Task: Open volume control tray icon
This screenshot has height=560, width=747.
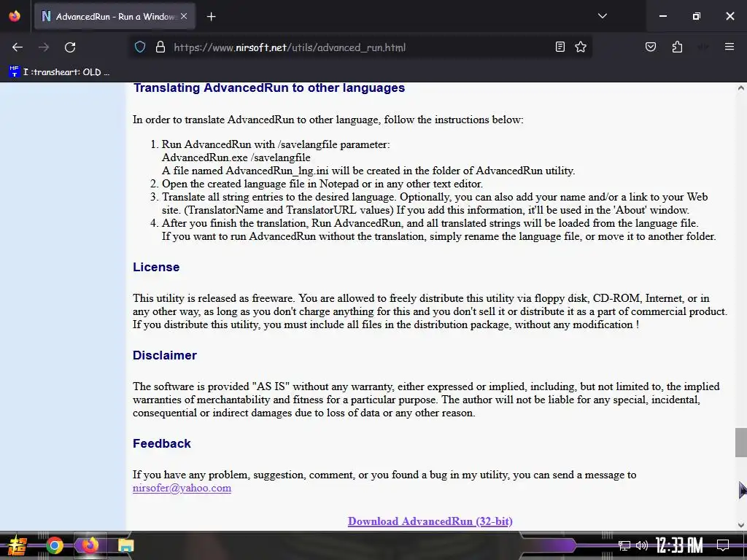Action: click(x=642, y=545)
